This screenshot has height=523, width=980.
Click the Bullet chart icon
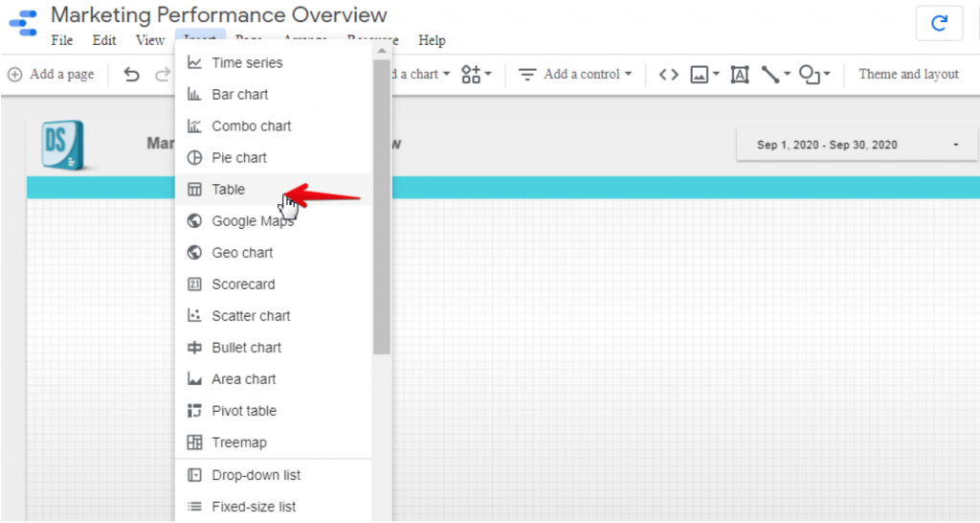click(194, 347)
